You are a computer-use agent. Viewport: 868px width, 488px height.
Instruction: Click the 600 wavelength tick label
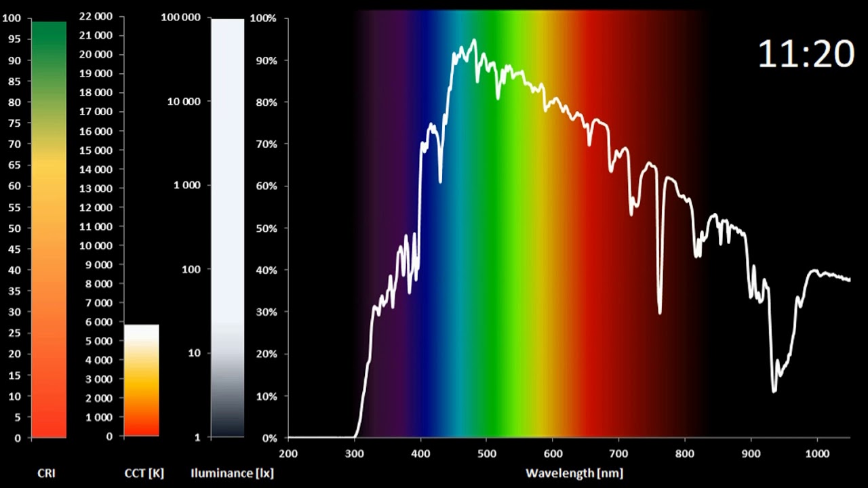pos(552,453)
